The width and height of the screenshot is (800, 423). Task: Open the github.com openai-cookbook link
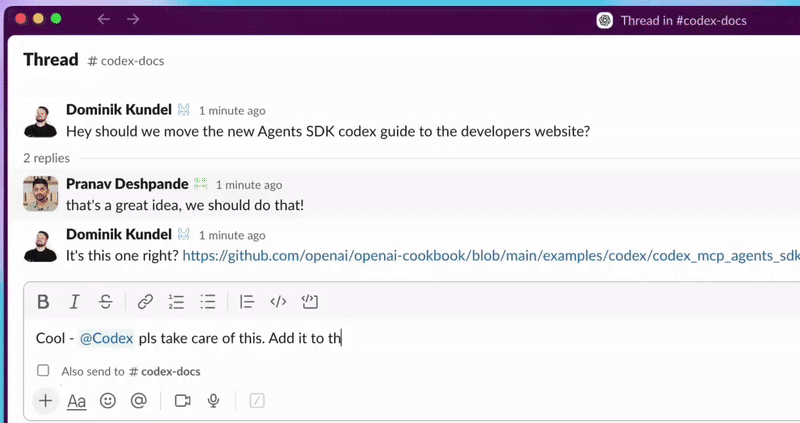491,256
